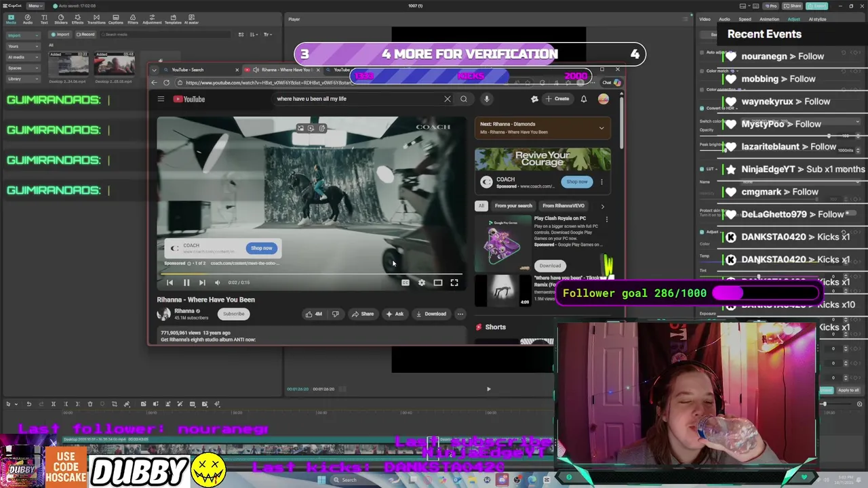The width and height of the screenshot is (868, 488).
Task: Select the media clip with duration 02:22
Action: [68, 64]
